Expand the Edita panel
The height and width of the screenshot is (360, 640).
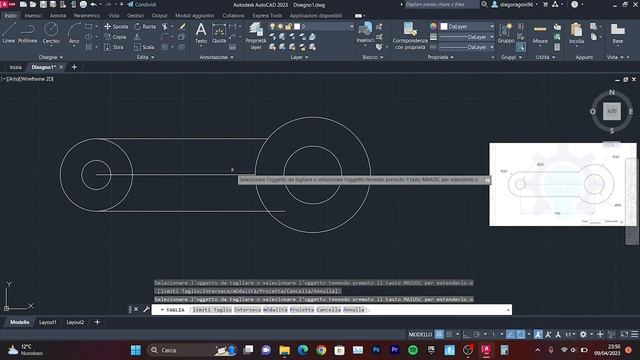pos(145,57)
